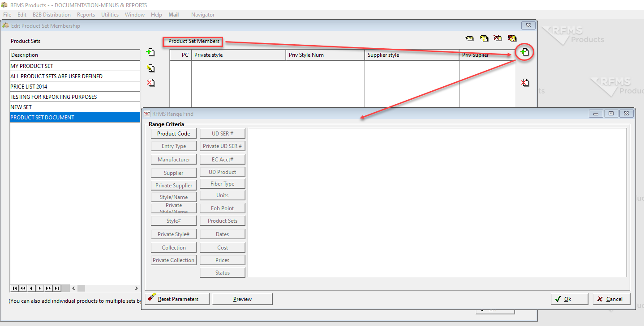The width and height of the screenshot is (644, 326).
Task: Edit the selected product set using the pencil icon
Action: (x=150, y=68)
